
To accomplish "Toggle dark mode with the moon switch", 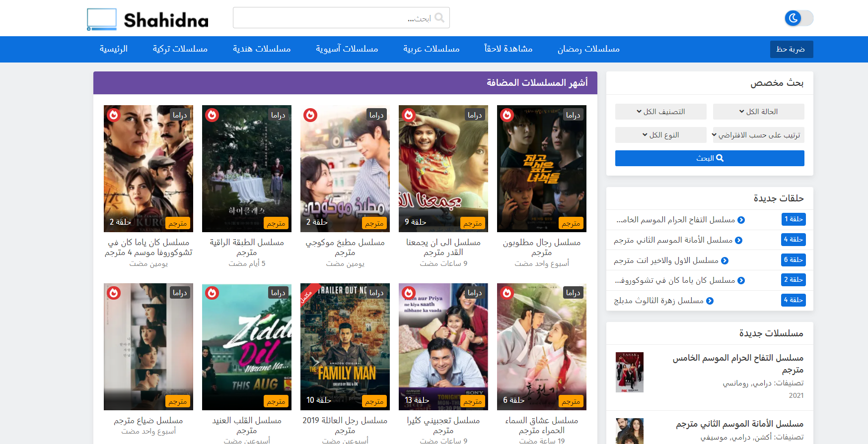I will (799, 18).
